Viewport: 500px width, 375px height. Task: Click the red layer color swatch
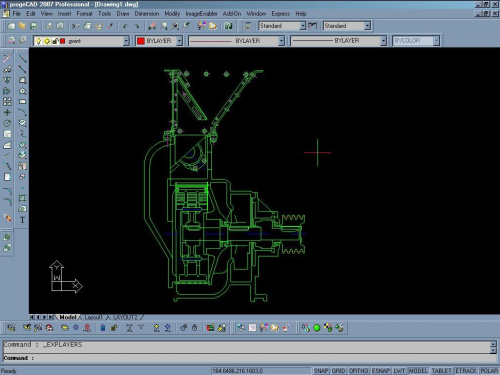coord(63,41)
